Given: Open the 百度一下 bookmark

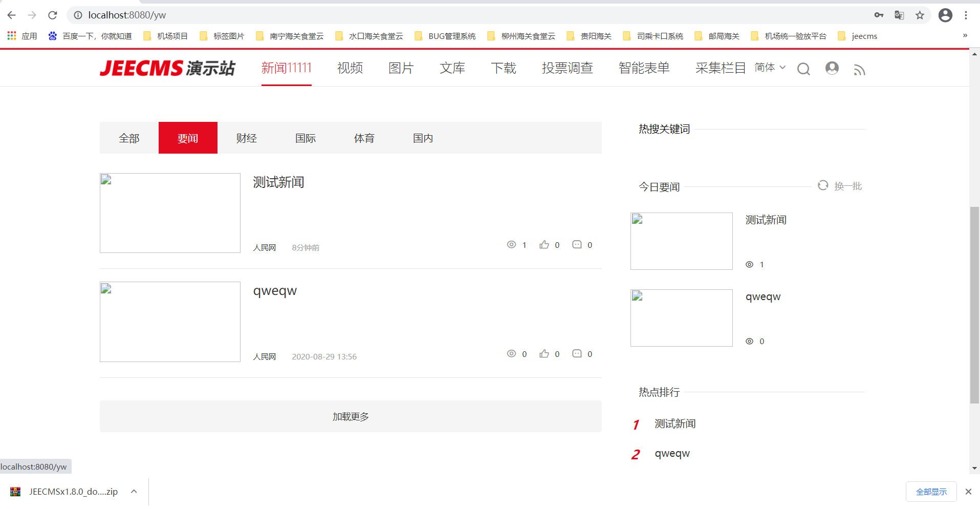Looking at the screenshot, I should [x=90, y=36].
